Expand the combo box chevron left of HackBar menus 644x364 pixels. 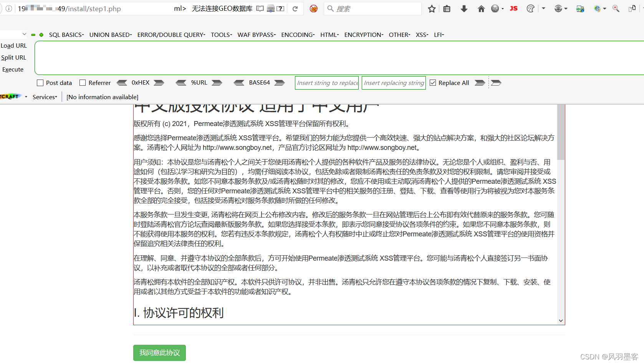(24, 34)
